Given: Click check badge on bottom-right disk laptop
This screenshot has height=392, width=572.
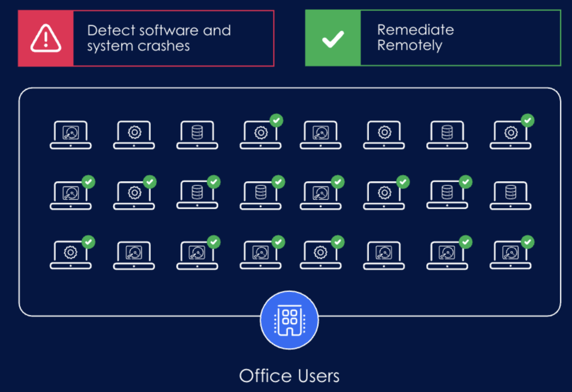Looking at the screenshot, I should [x=527, y=242].
